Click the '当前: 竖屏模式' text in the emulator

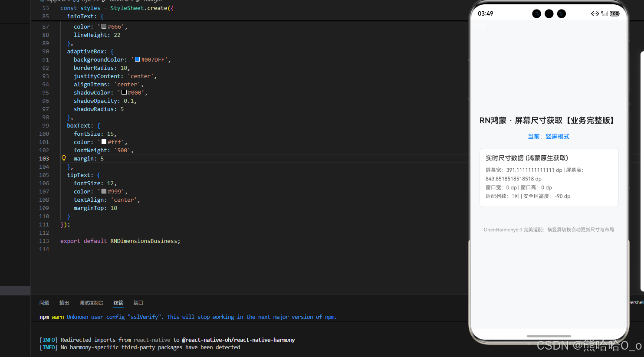click(549, 136)
